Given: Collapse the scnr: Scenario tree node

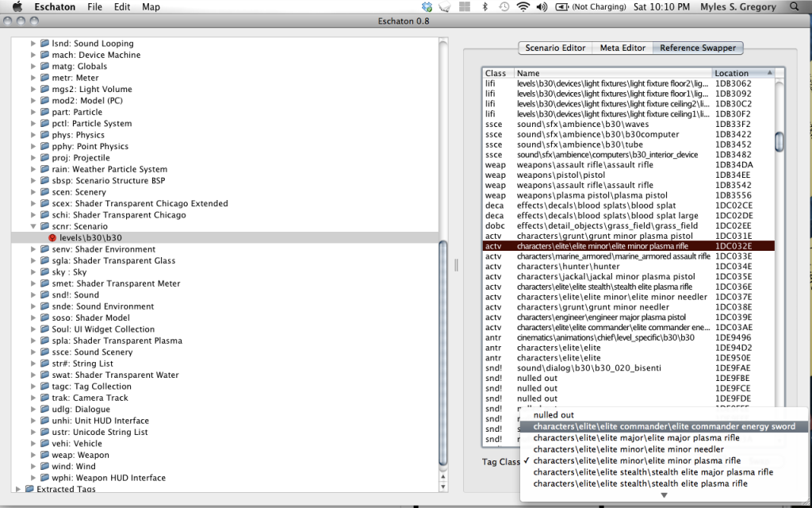Looking at the screenshot, I should [x=33, y=226].
